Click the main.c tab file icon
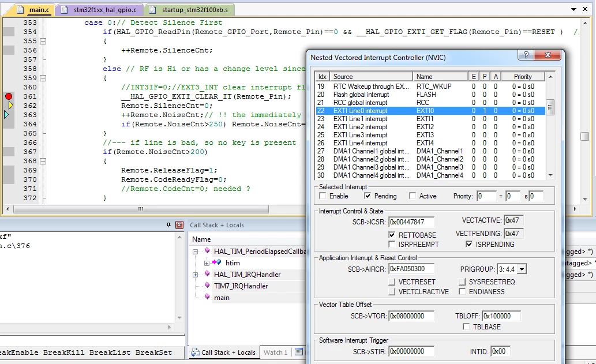Screen dimensions: 596x364 click(x=21, y=9)
